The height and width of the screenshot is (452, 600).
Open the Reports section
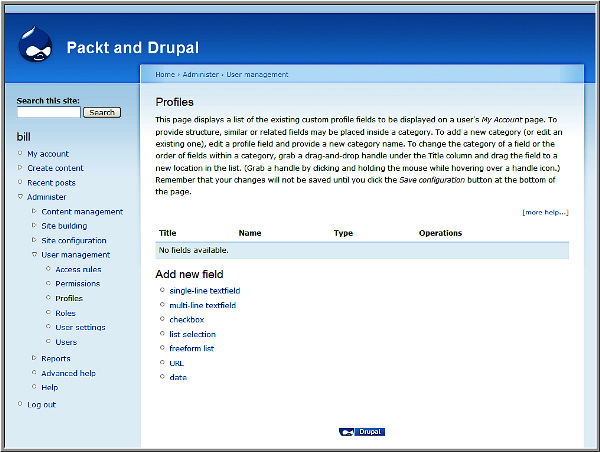point(56,359)
